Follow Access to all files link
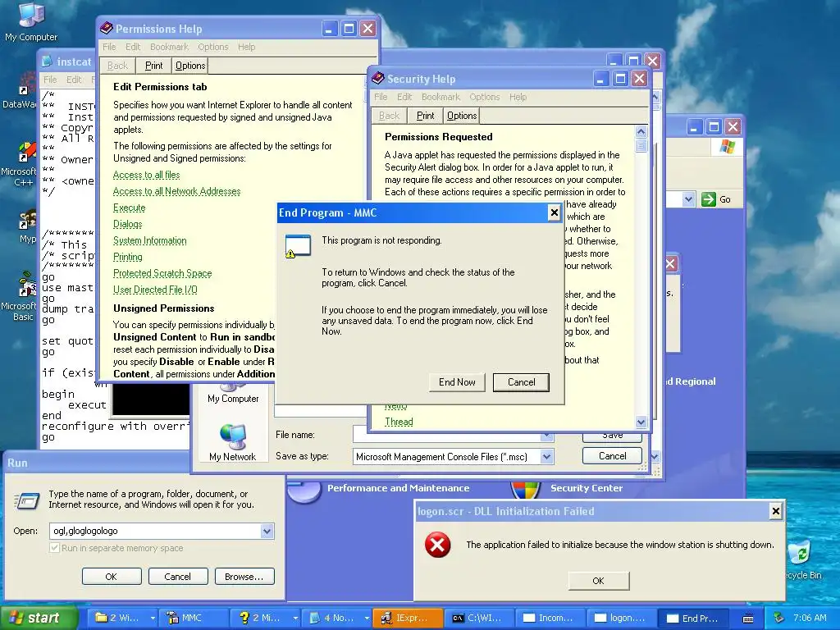 click(146, 175)
